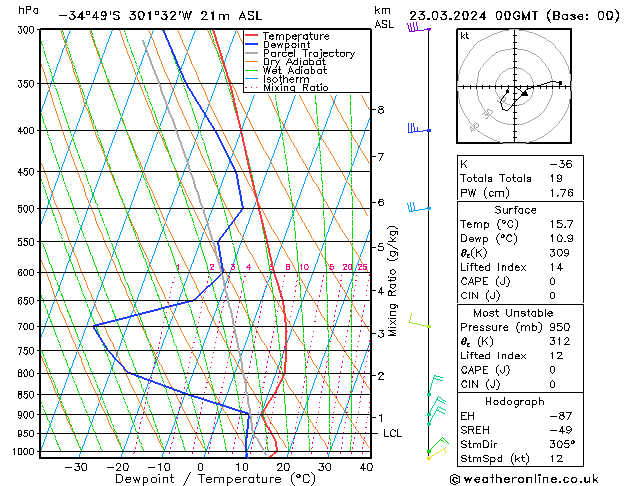
Task: Click the '40' temperature-axis label
Action: pos(366,467)
